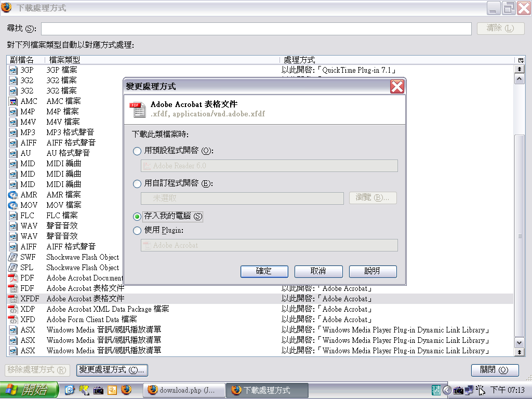Screen dimensions: 532x399
Task: Click Firefox quick launch icon
Action: [126, 390]
